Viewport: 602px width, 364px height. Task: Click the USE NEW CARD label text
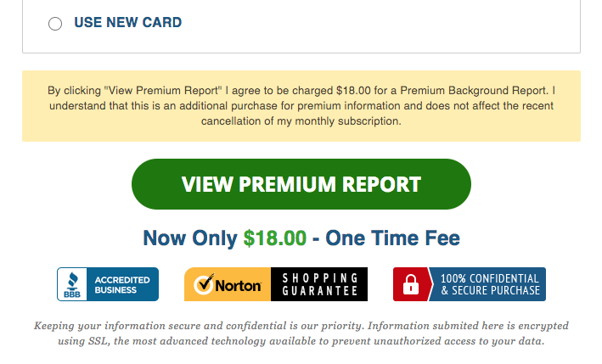click(x=128, y=23)
